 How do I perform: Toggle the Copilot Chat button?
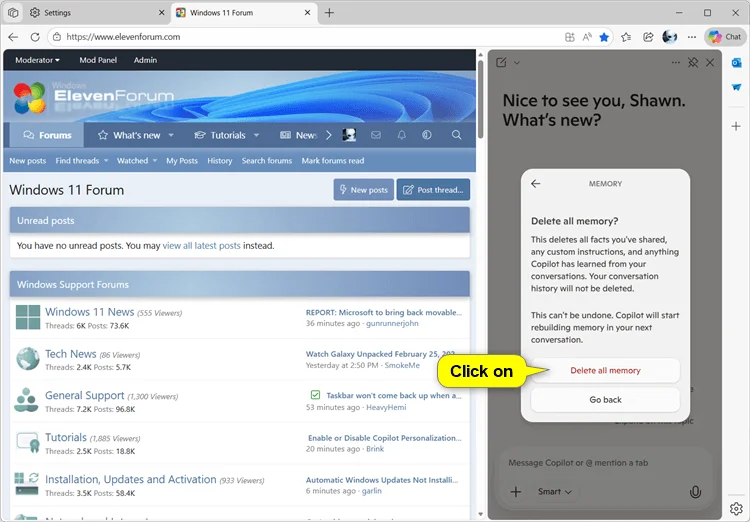(725, 37)
